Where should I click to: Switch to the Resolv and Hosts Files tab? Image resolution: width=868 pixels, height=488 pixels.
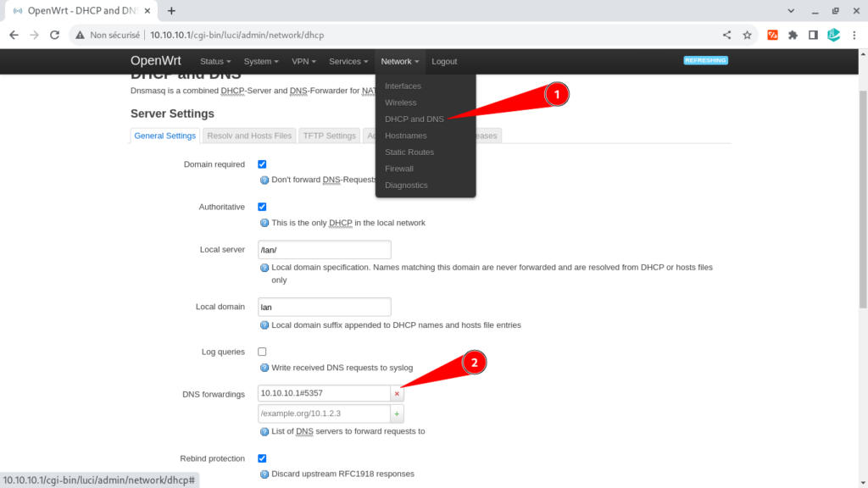pyautogui.click(x=249, y=136)
